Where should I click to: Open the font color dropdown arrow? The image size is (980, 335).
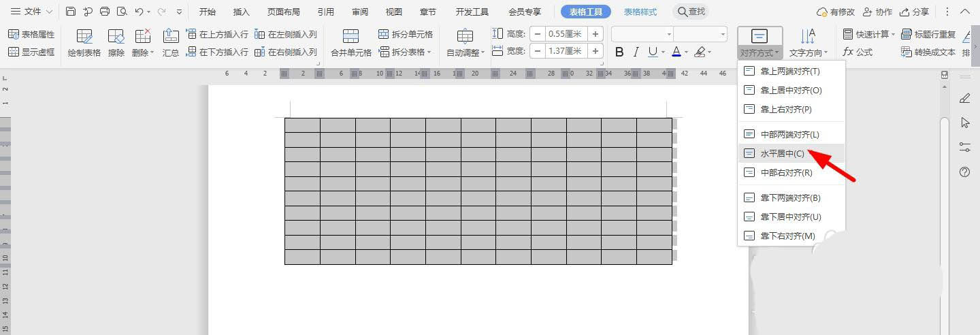(x=686, y=52)
